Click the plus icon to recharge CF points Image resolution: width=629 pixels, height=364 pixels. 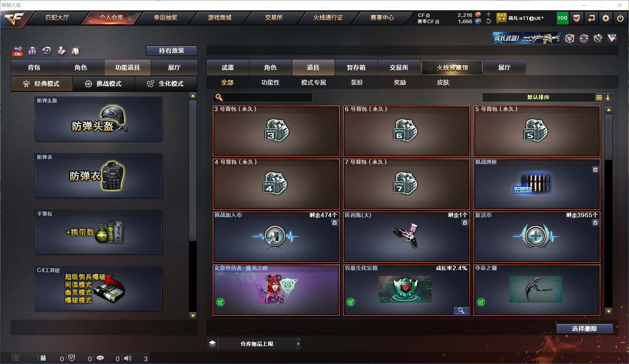click(x=488, y=15)
